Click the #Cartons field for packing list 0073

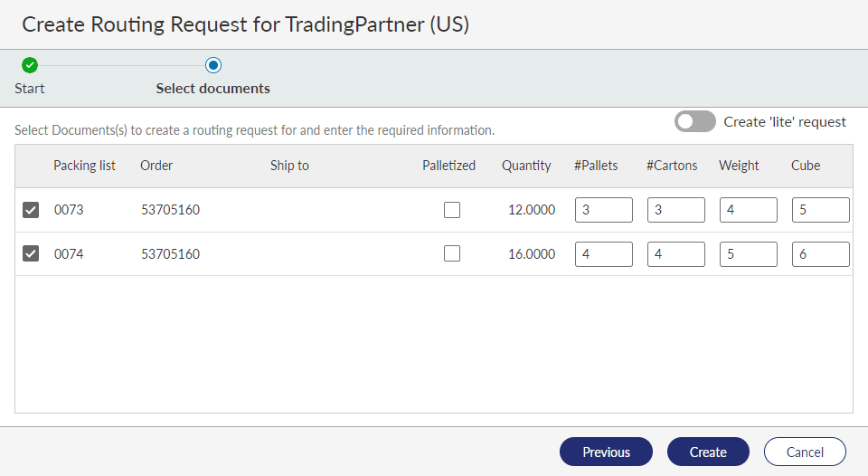pos(675,210)
